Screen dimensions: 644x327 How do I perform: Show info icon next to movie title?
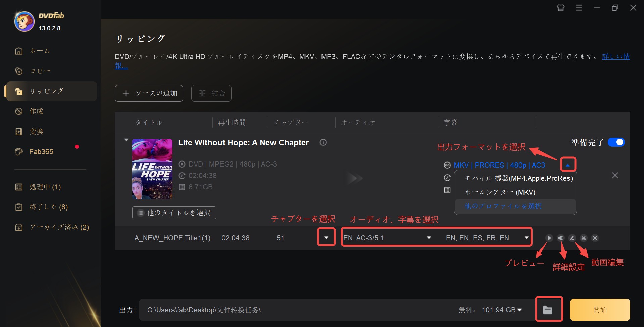(323, 142)
